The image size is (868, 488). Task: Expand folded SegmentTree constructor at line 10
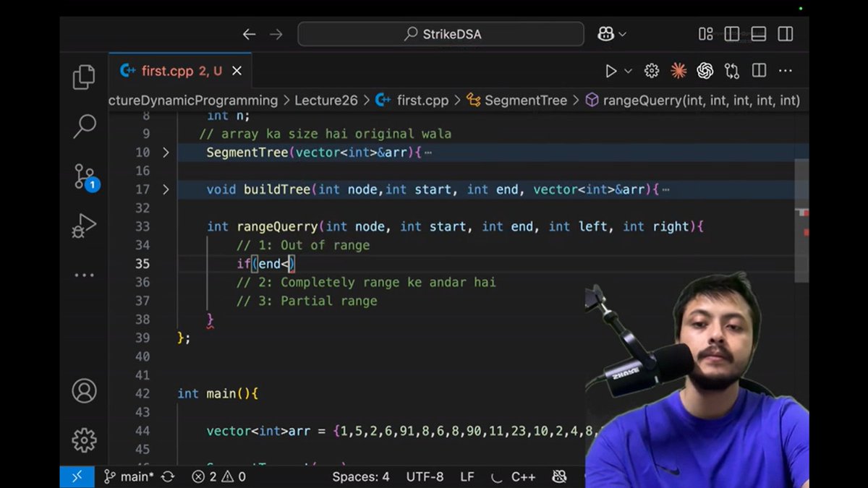coord(166,153)
